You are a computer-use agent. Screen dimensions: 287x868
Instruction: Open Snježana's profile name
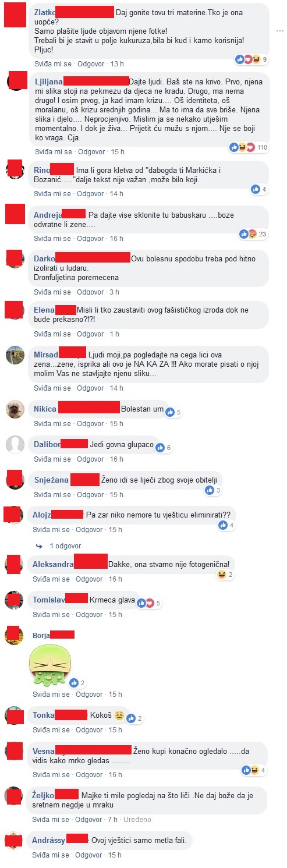pyautogui.click(x=51, y=480)
